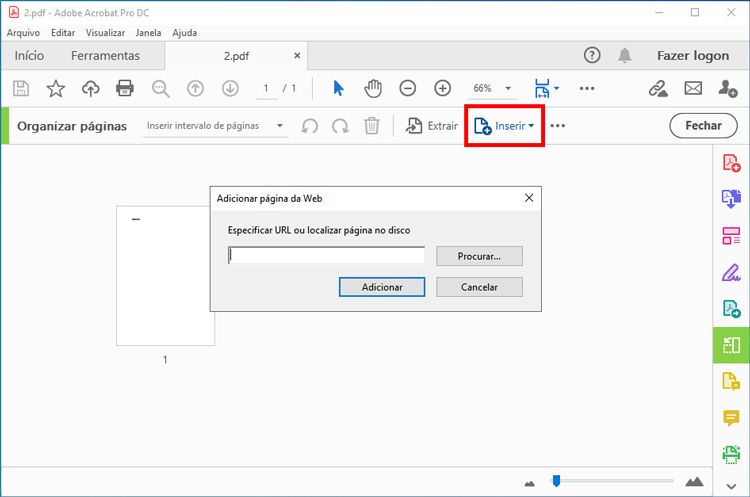Rotate pages counterclockwise icon
Image resolution: width=750 pixels, height=497 pixels.
tap(309, 126)
